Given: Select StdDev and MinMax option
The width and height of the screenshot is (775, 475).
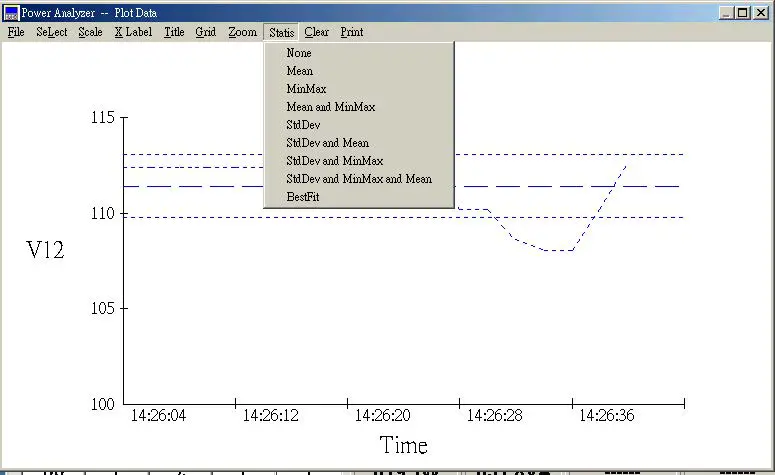Looking at the screenshot, I should pos(359,161).
